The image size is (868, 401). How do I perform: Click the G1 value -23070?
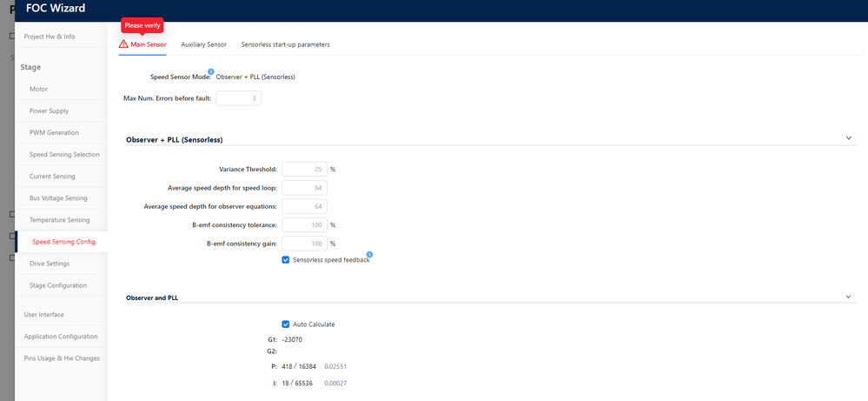pos(292,339)
